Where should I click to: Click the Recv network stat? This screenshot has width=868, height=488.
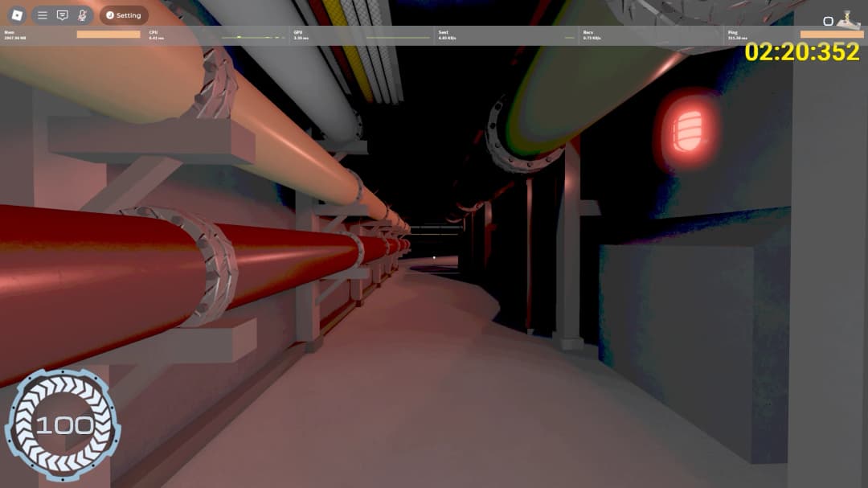pyautogui.click(x=592, y=35)
